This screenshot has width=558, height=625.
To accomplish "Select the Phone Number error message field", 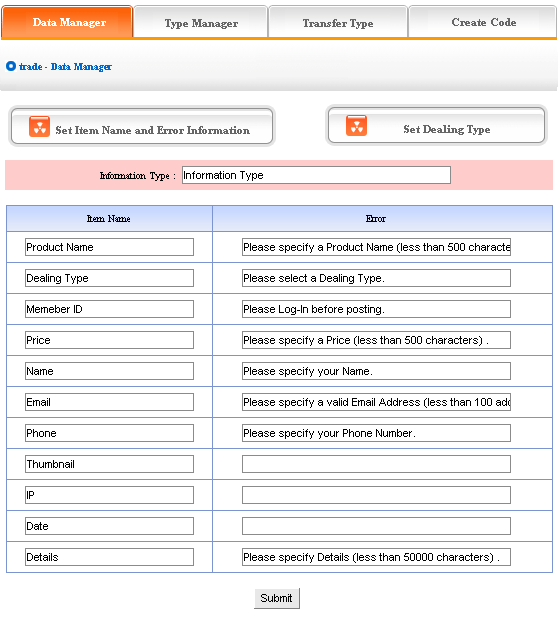I will (x=376, y=433).
